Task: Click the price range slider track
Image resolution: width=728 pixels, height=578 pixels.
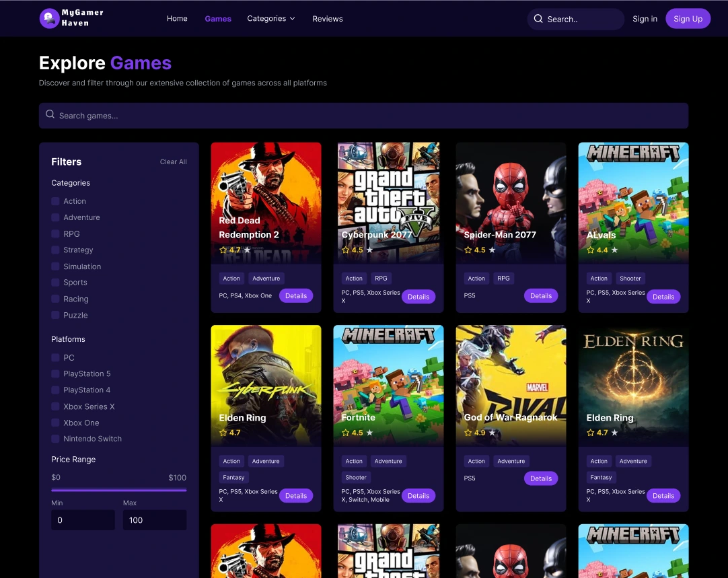Action: [119, 490]
